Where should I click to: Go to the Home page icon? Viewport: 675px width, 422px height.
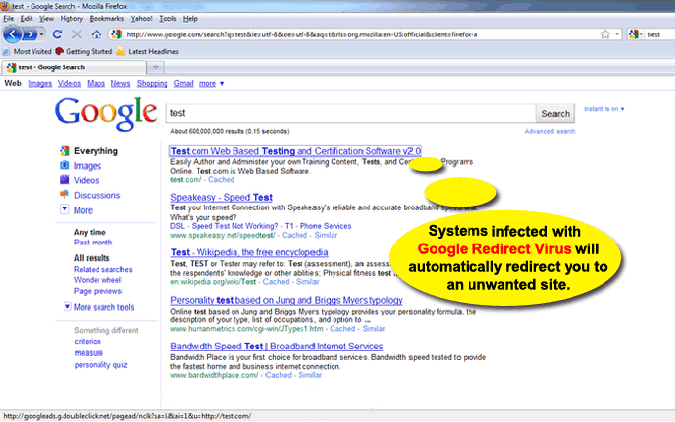click(96, 34)
